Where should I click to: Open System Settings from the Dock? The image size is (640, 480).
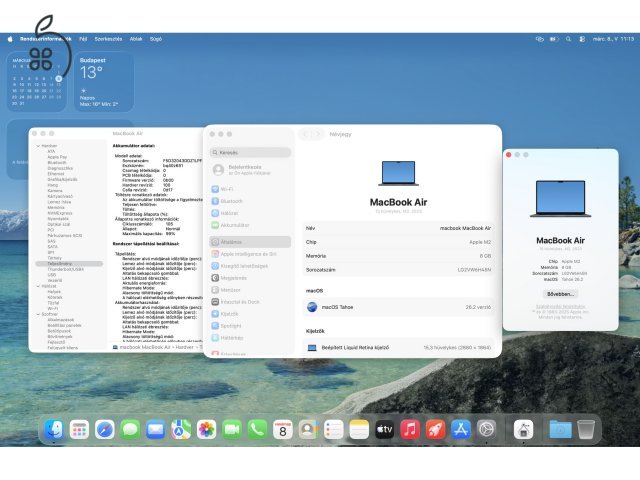(486, 429)
